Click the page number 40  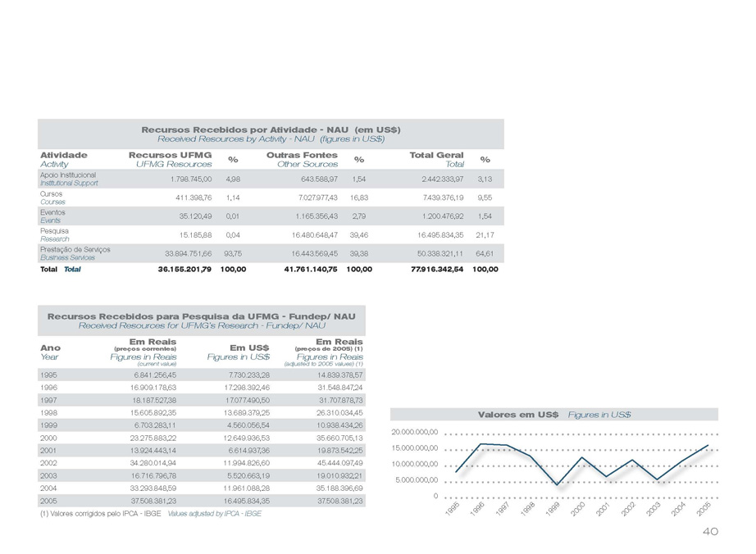point(711,532)
